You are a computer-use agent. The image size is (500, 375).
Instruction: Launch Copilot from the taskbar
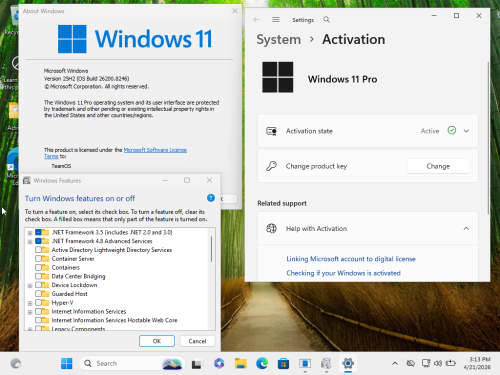[x=219, y=363]
